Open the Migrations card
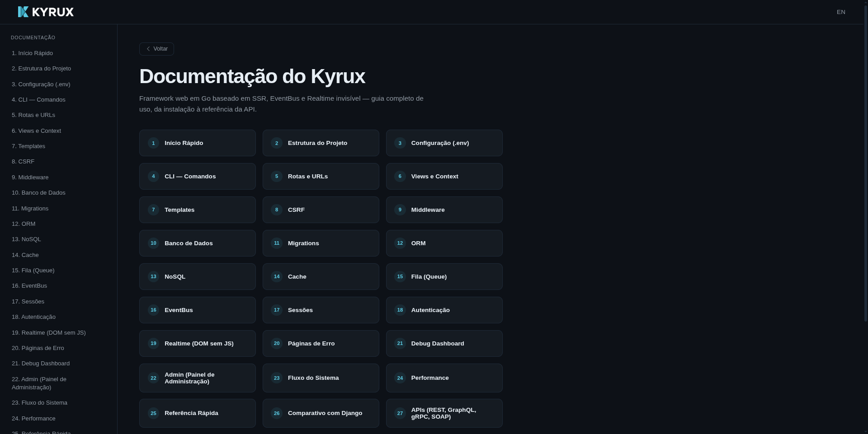The height and width of the screenshot is (434, 868). 321,243
